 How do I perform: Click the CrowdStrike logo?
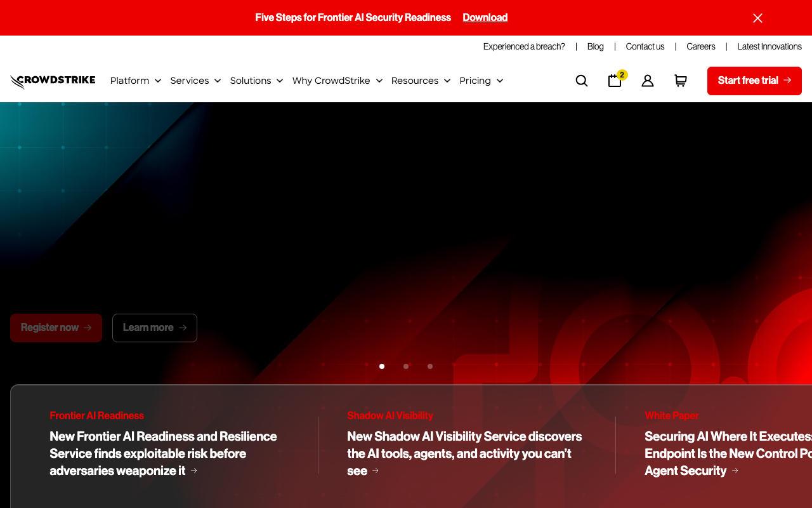tap(52, 81)
